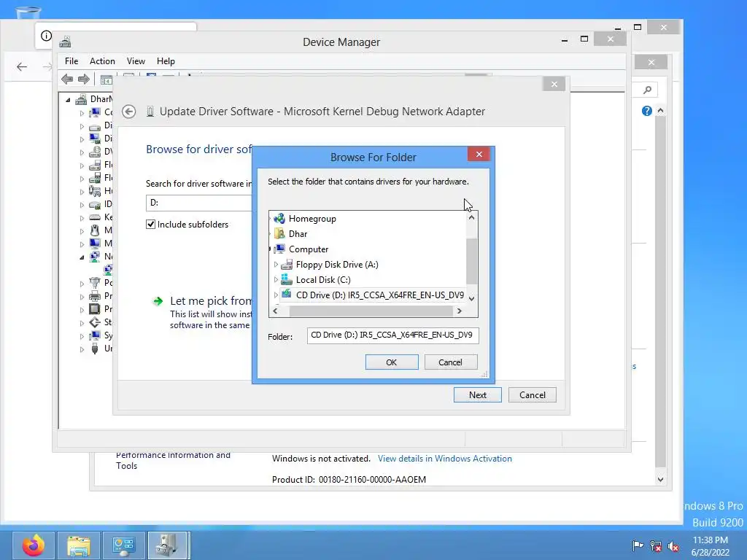The height and width of the screenshot is (560, 747).
Task: Expand the Mice device category arrow
Action: [x=82, y=231]
